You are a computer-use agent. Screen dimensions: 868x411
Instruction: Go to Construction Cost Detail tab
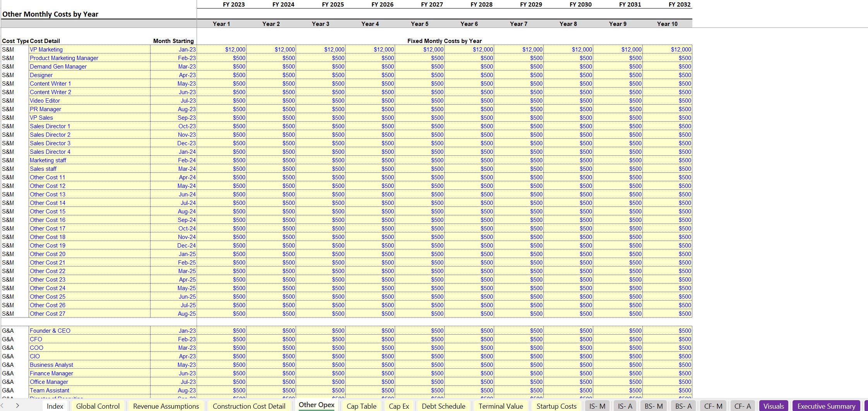pos(249,406)
